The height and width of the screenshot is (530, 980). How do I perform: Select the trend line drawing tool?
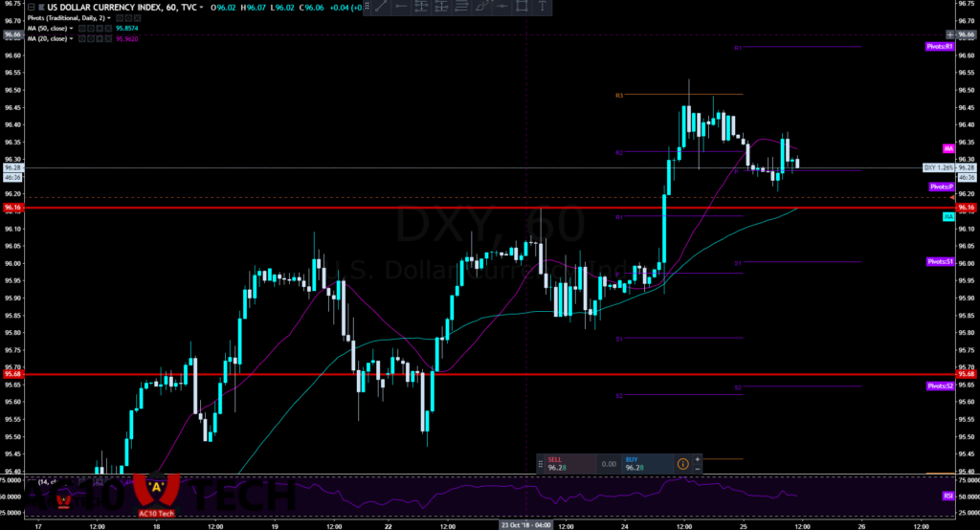(x=379, y=7)
